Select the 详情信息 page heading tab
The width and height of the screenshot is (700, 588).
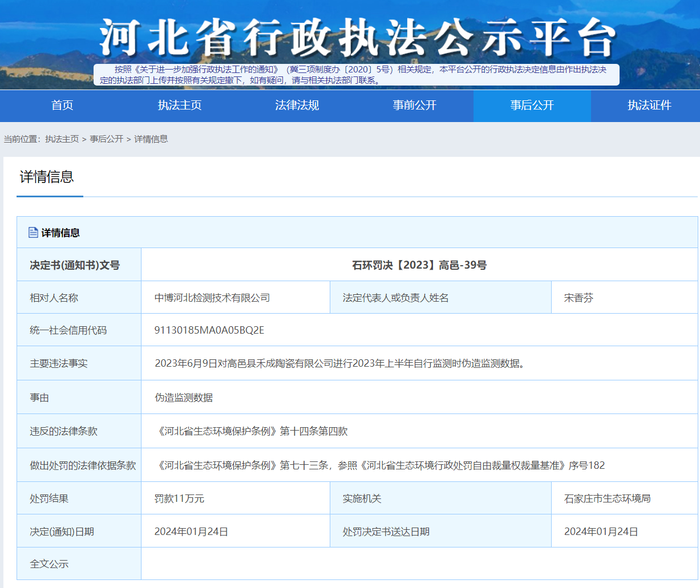click(47, 177)
